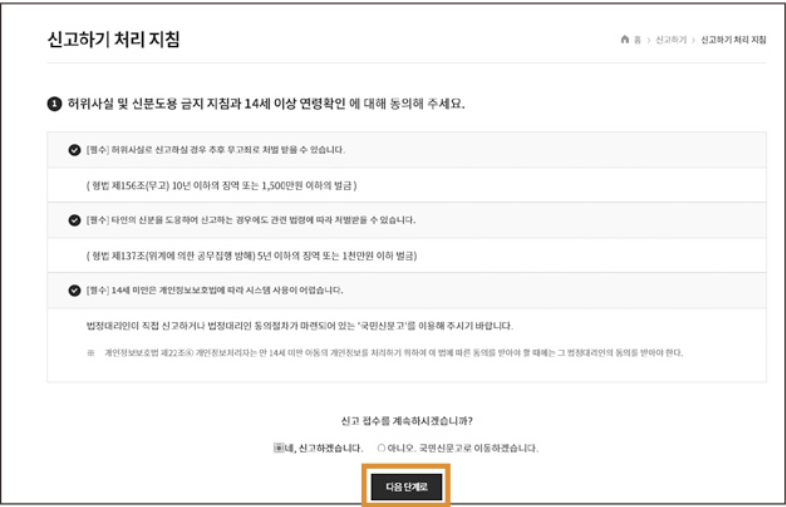Open the 신고하기 breadcrumb link

tap(671, 40)
